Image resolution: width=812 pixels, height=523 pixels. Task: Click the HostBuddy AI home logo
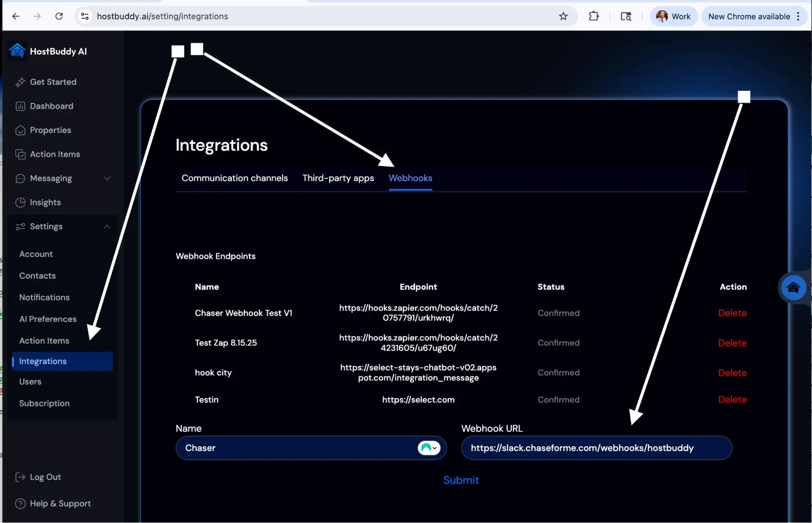(17, 50)
